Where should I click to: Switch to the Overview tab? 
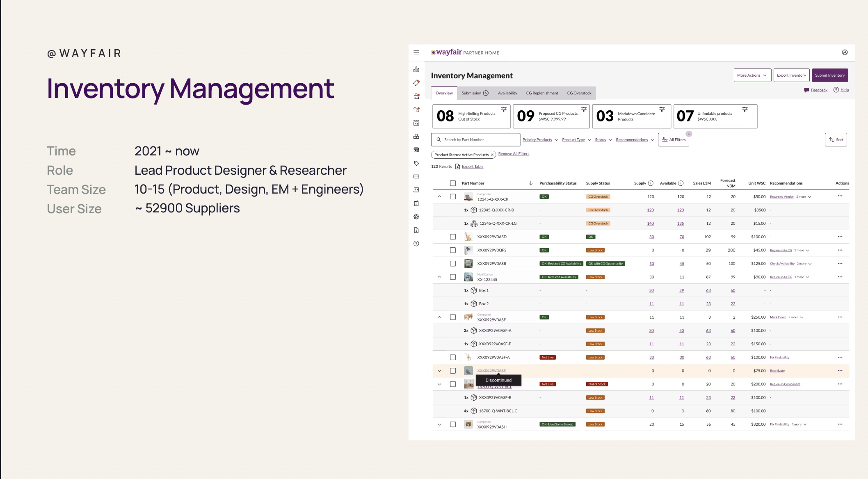[444, 93]
